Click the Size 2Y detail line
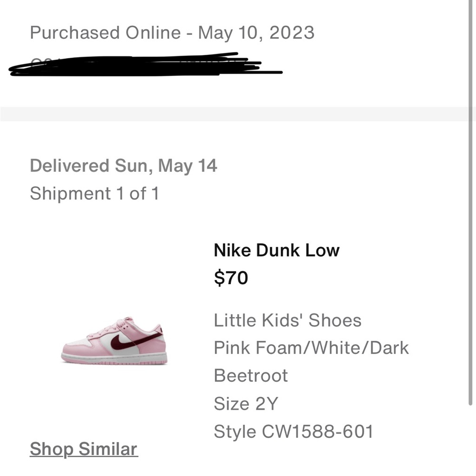The width and height of the screenshot is (476, 476). pos(246,403)
